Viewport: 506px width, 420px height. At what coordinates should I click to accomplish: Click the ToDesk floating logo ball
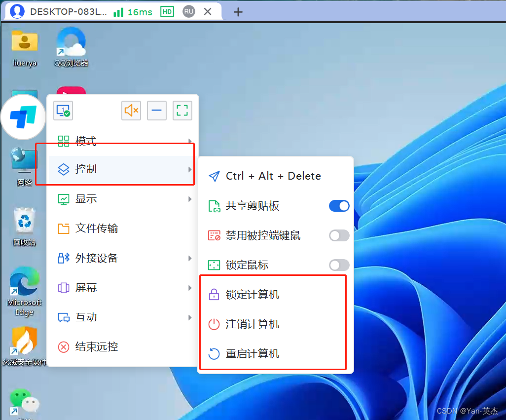point(23,117)
